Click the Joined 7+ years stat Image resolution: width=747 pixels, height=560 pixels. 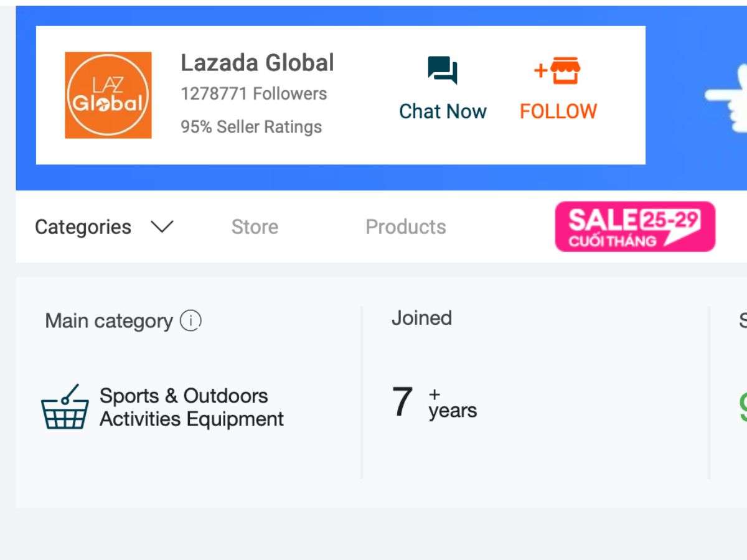[x=434, y=402]
